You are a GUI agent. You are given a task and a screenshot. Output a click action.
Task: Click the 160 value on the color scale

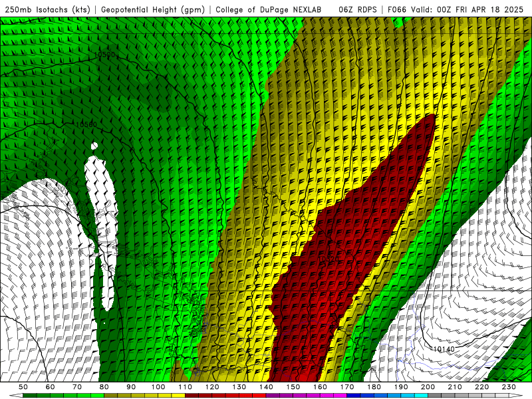[320, 387]
